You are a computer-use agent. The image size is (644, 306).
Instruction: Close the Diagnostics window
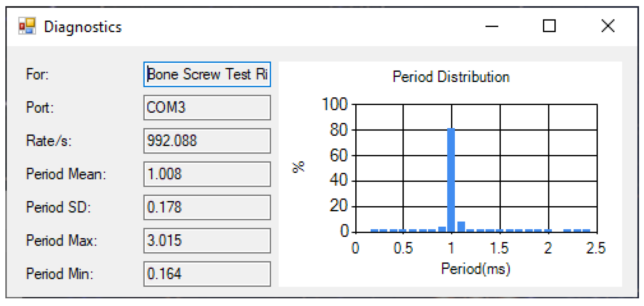608,26
